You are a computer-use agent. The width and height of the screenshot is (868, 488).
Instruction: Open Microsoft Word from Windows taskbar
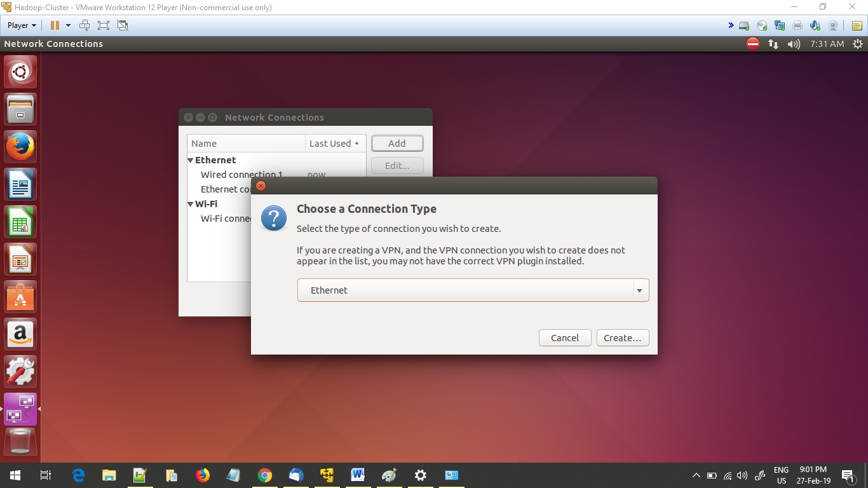[x=358, y=475]
